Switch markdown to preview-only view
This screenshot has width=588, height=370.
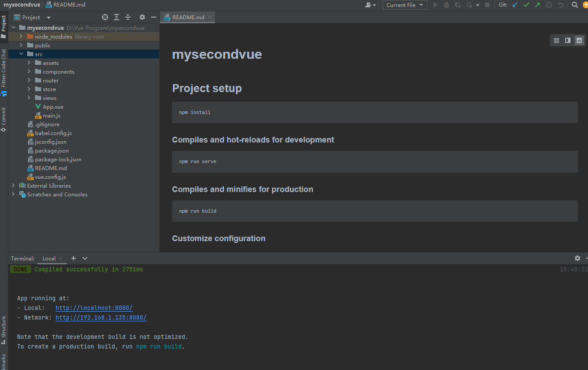(579, 40)
